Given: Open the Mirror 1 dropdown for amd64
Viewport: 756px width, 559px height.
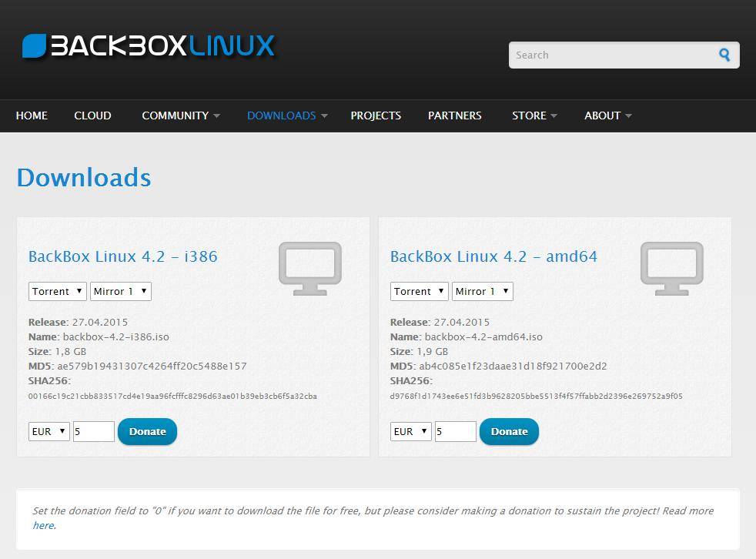Looking at the screenshot, I should point(482,291).
